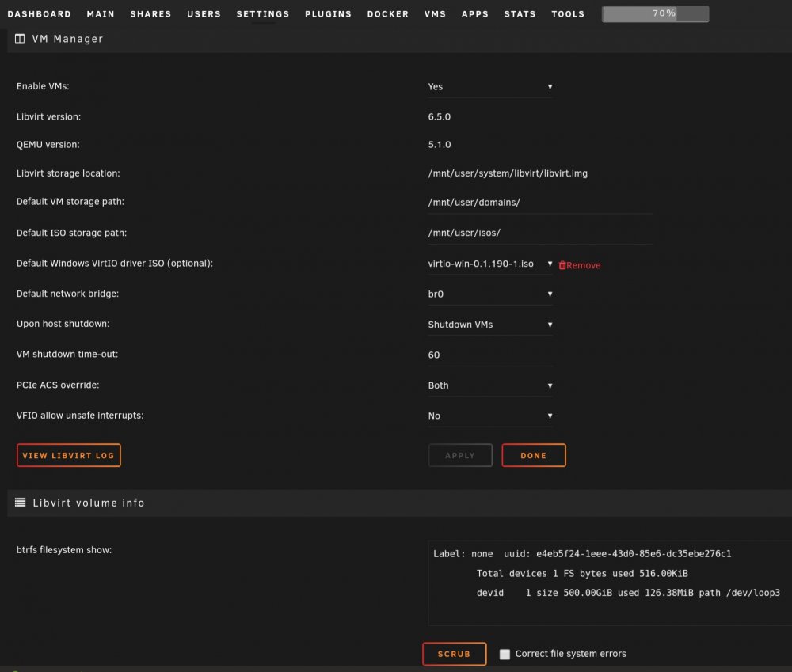Click the Scrub button

(454, 654)
